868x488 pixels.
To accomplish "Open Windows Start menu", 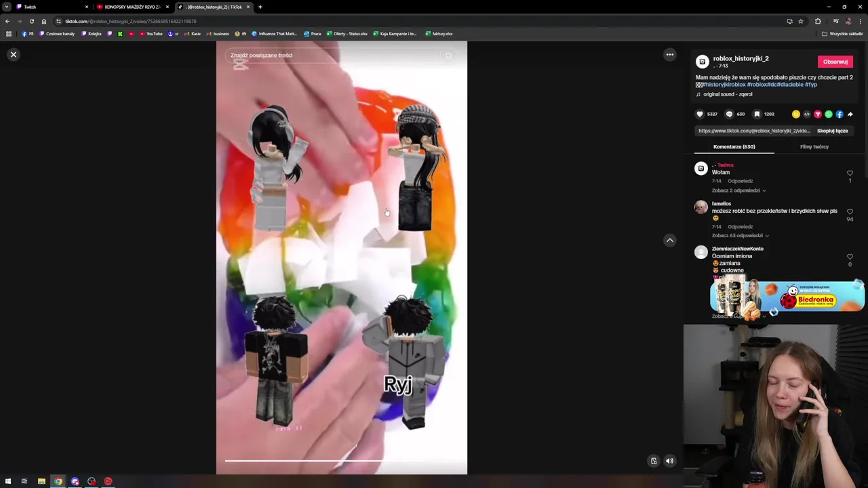I will pyautogui.click(x=7, y=481).
